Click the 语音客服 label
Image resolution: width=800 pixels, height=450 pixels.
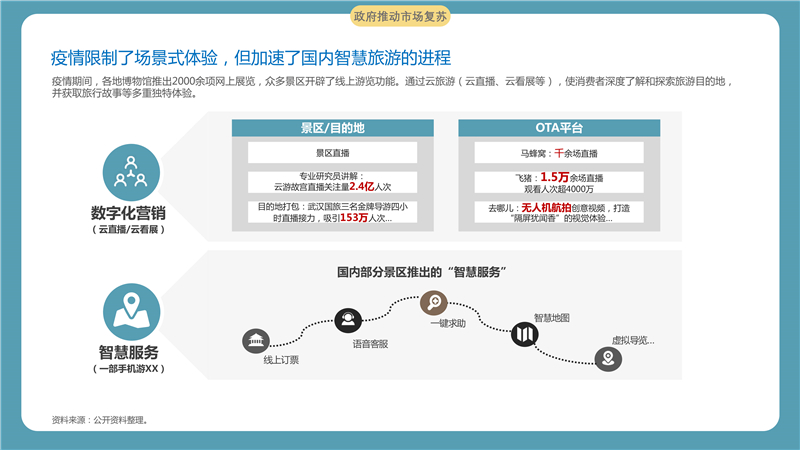370,344
